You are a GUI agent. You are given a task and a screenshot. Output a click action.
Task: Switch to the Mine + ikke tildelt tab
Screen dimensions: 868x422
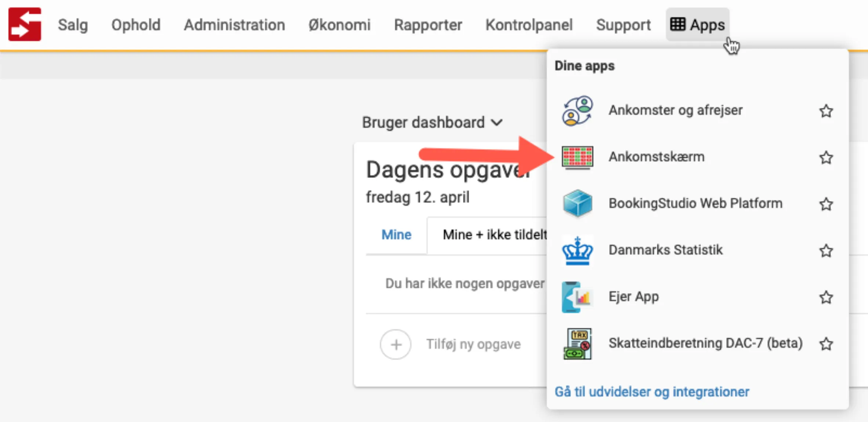click(494, 234)
